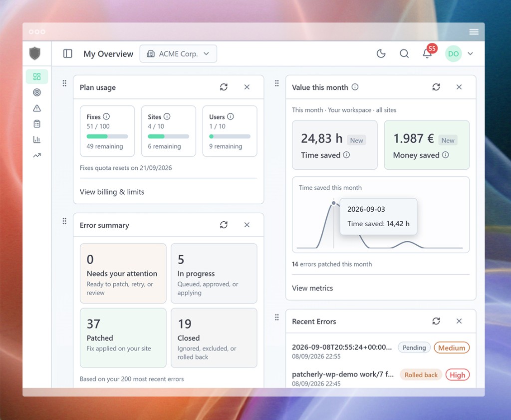511x420 pixels.
Task: Open the dashboard grid sidebar icon
Action: pyautogui.click(x=37, y=76)
